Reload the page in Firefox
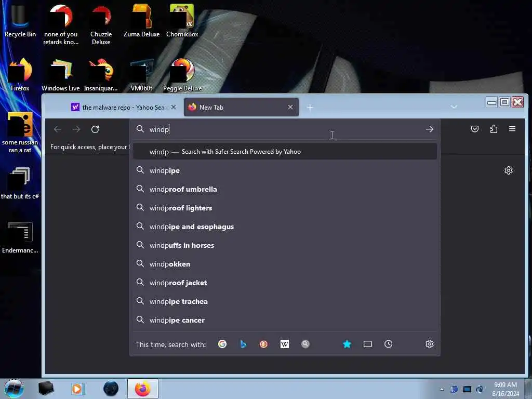The width and height of the screenshot is (532, 399). point(95,129)
